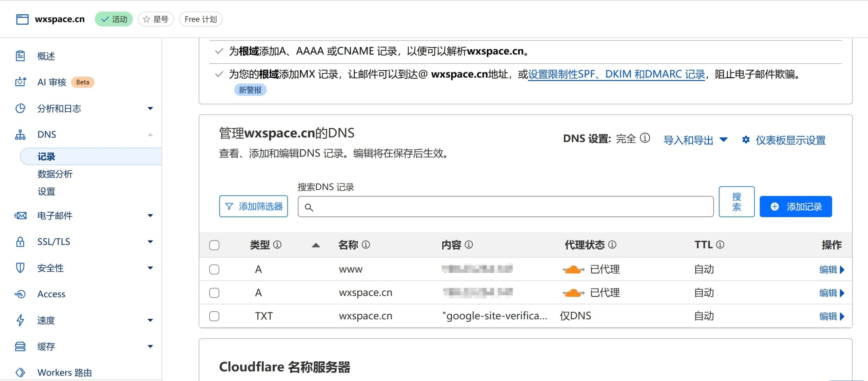Click the 仅DNS status in TXT row
The height and width of the screenshot is (381, 868).
coord(575,316)
